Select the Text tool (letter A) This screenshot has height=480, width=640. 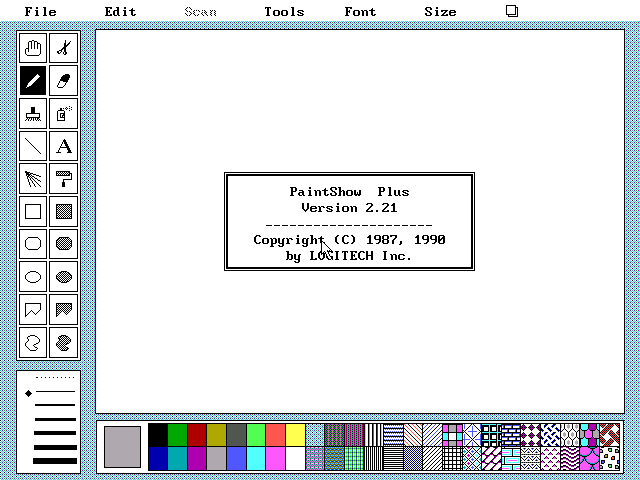[64, 146]
